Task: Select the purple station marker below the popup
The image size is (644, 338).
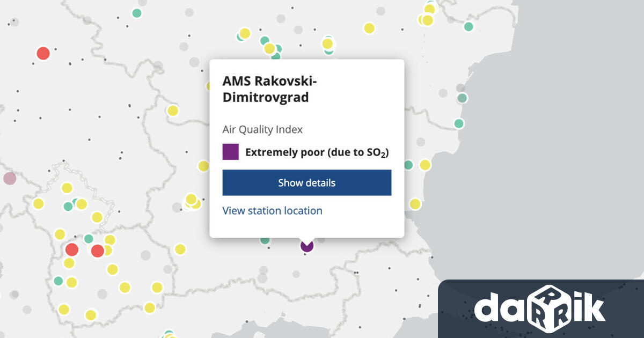Action: pos(306,246)
